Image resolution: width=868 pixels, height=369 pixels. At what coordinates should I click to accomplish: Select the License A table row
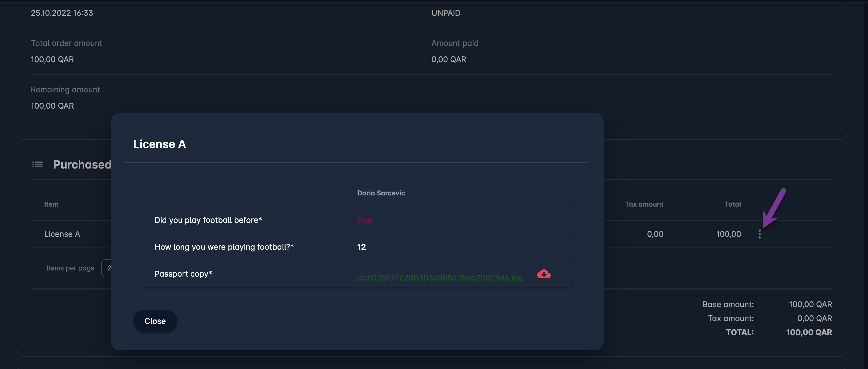tap(62, 234)
